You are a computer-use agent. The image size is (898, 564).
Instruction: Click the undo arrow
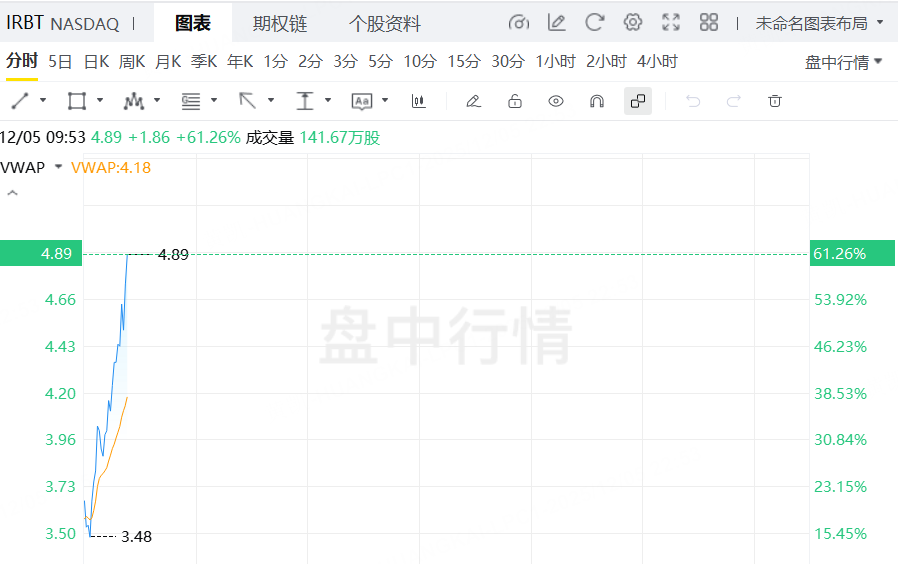point(693,101)
